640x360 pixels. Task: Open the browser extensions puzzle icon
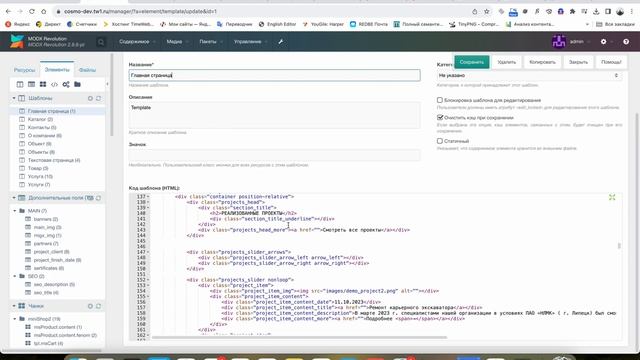click(x=572, y=11)
